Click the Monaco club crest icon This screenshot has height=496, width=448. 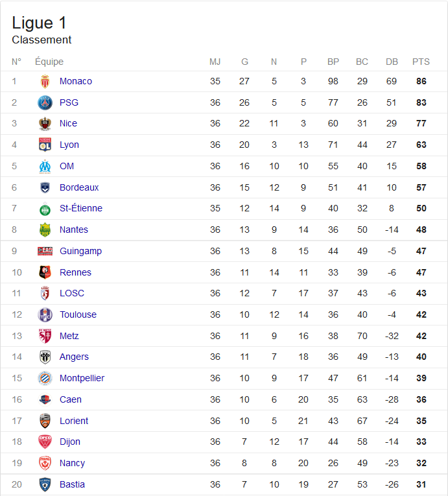(x=45, y=81)
